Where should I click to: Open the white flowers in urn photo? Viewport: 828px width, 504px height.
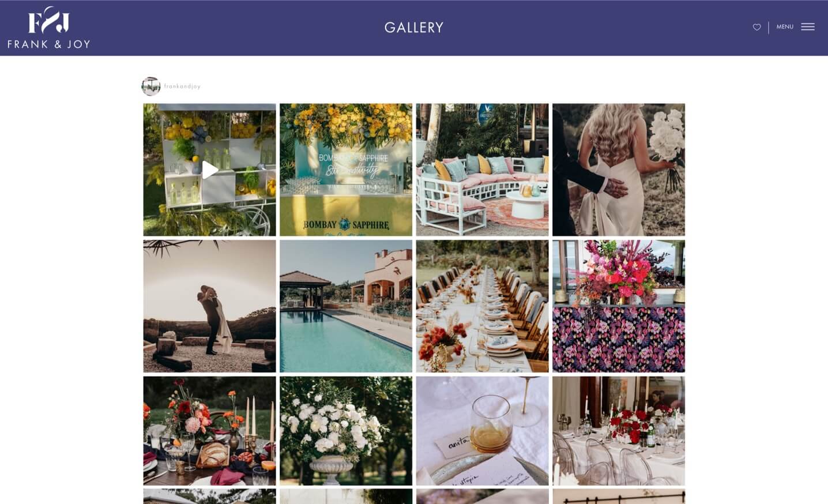(346, 431)
